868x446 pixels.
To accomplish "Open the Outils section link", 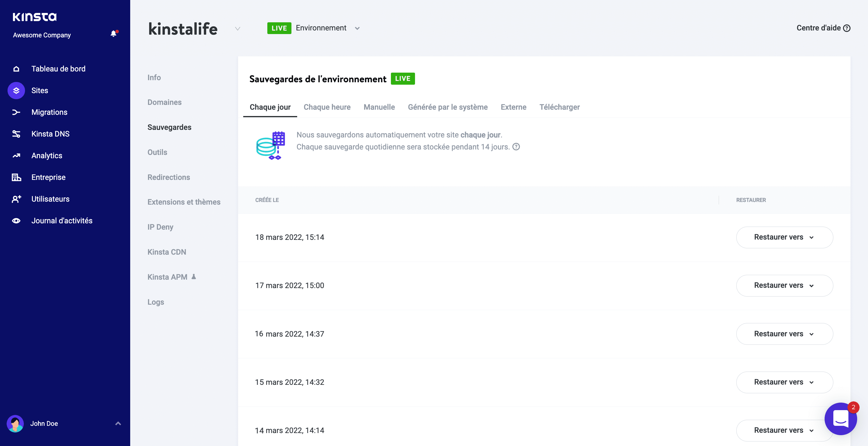I will pos(157,152).
